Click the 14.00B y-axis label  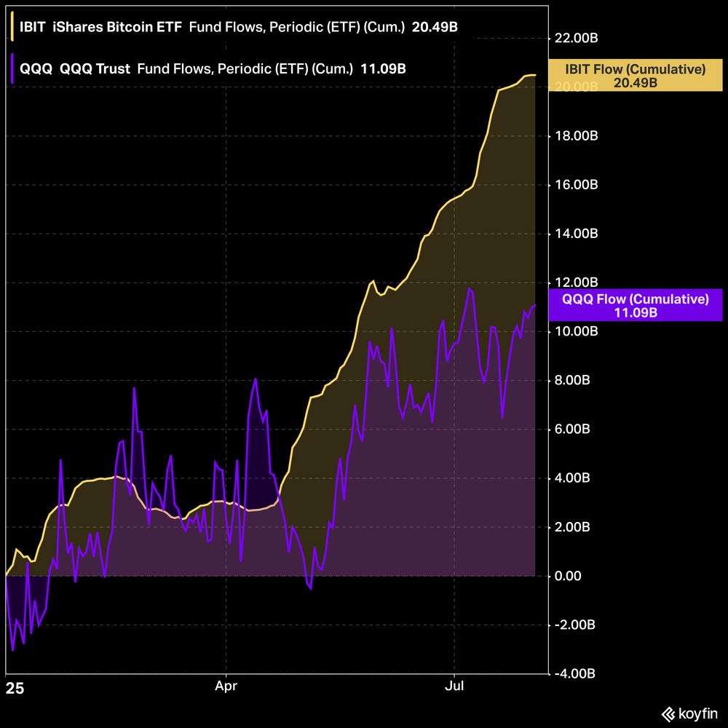[576, 234]
